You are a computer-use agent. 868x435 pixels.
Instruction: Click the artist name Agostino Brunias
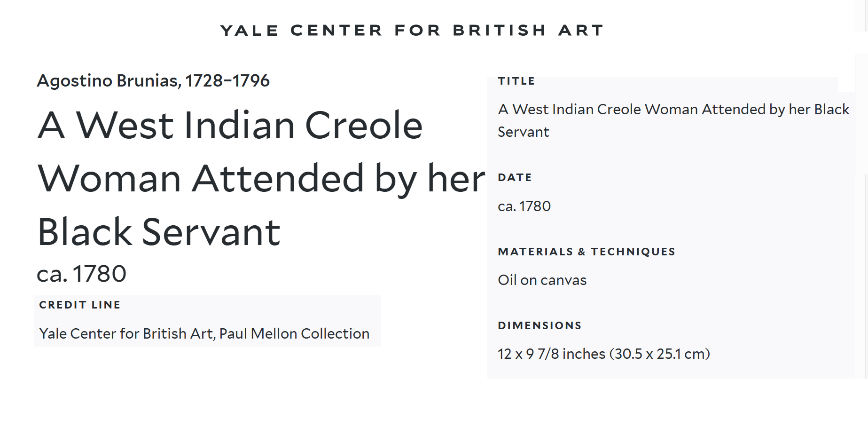108,81
